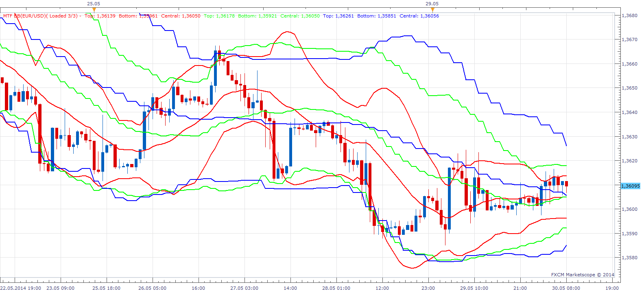Click the 25.05 18:00 time label
The width and height of the screenshot is (644, 293).
point(107,288)
